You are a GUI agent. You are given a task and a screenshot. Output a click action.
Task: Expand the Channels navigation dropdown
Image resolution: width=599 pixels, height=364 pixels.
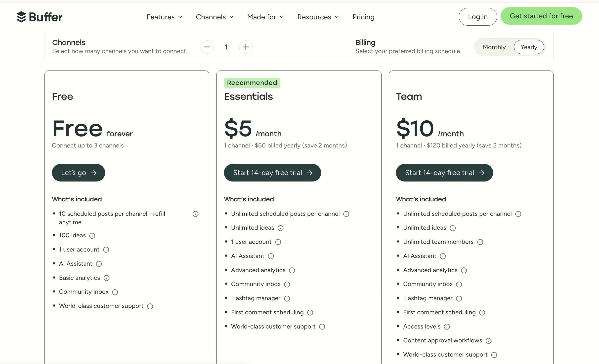[x=214, y=17]
